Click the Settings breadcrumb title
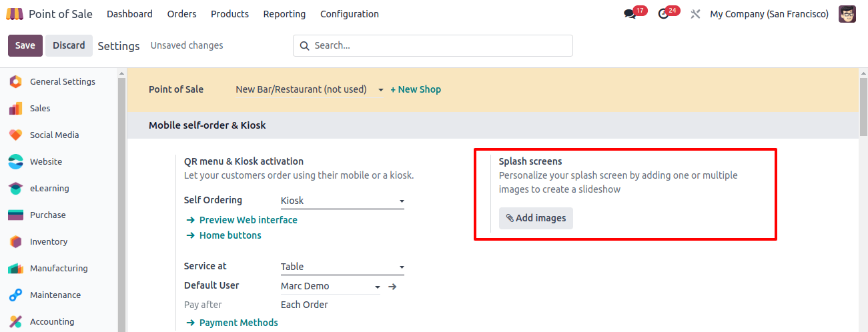Screen dimensions: 868x332 click(119, 46)
